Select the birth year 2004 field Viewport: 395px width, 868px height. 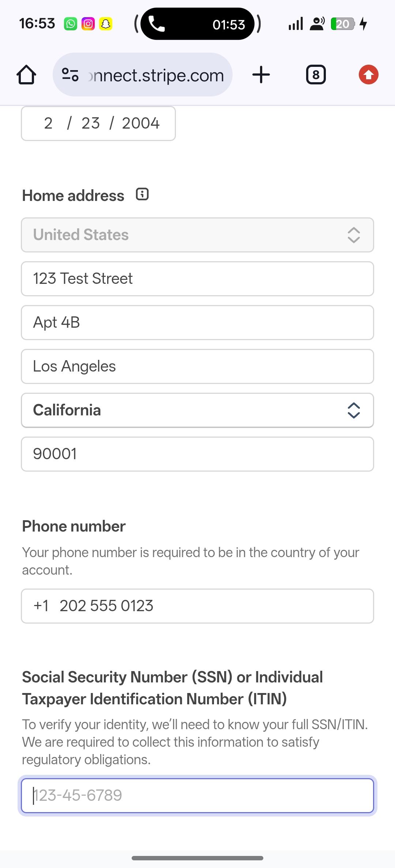(141, 123)
